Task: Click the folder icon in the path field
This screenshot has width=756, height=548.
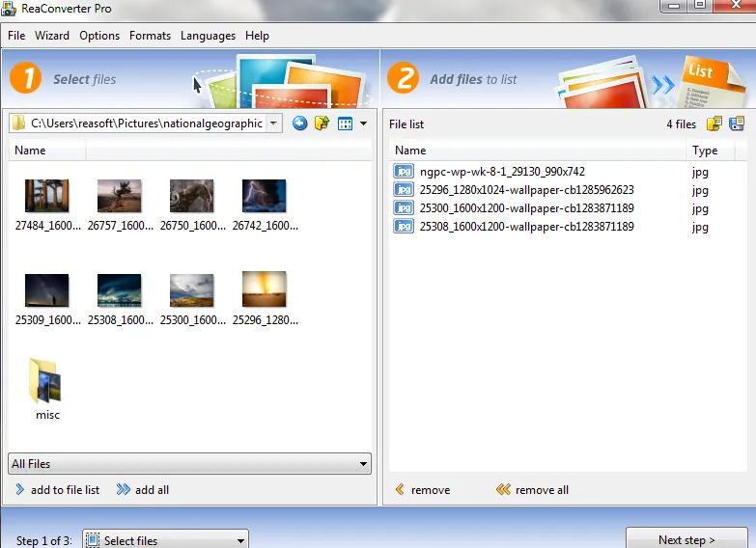Action: (x=18, y=123)
